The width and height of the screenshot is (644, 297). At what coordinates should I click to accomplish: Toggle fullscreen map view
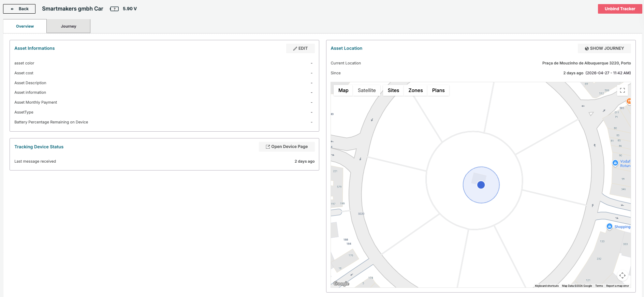(623, 90)
